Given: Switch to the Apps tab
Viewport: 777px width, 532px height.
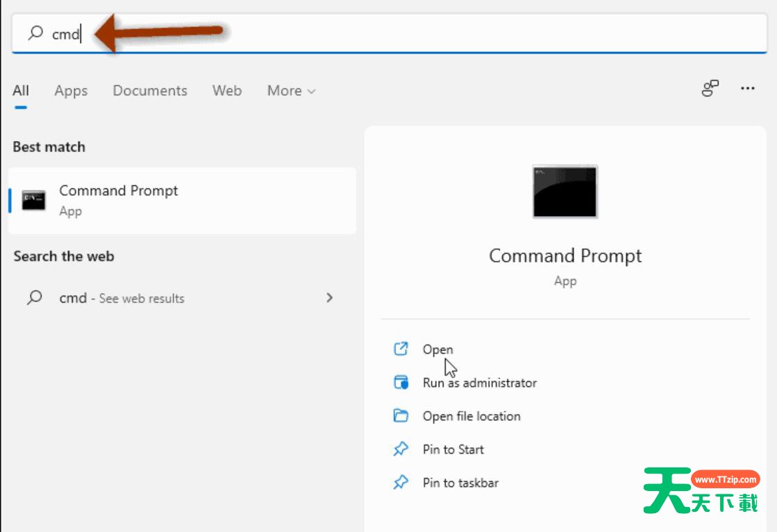Looking at the screenshot, I should [x=71, y=91].
